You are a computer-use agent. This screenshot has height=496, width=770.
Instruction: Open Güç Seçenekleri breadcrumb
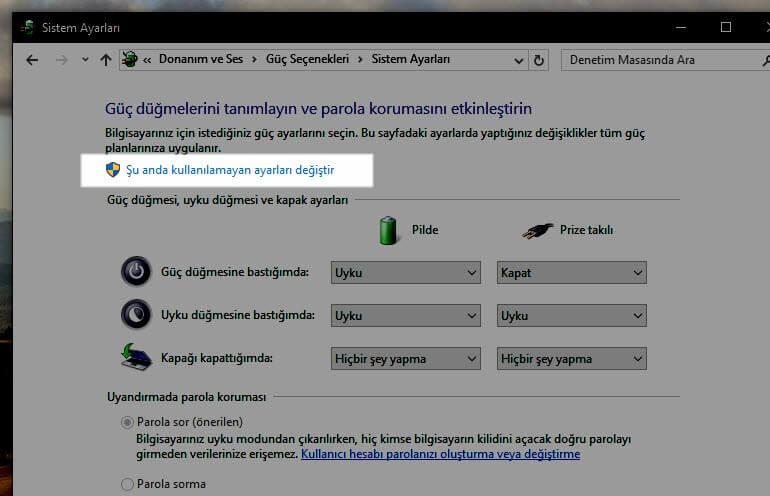(x=307, y=59)
